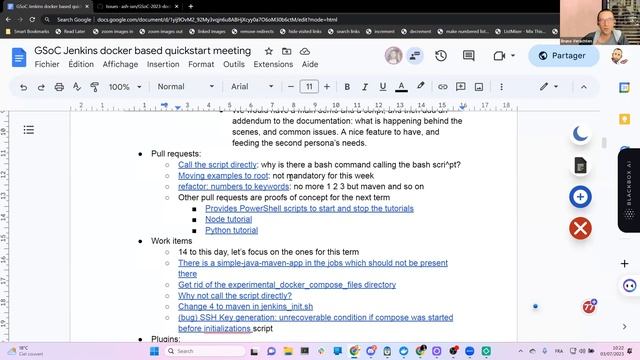Increase font size with plus button

click(x=327, y=87)
